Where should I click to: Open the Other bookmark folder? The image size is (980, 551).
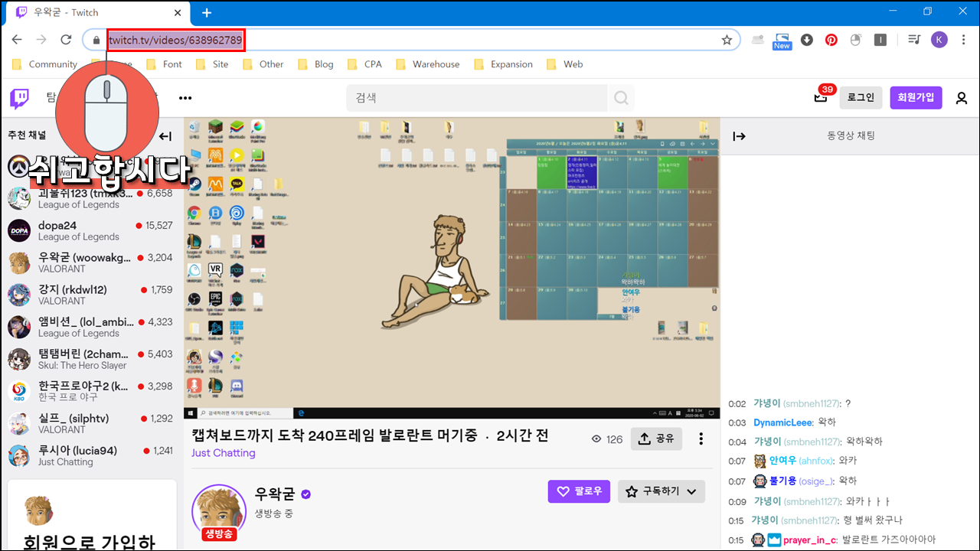[x=263, y=64]
